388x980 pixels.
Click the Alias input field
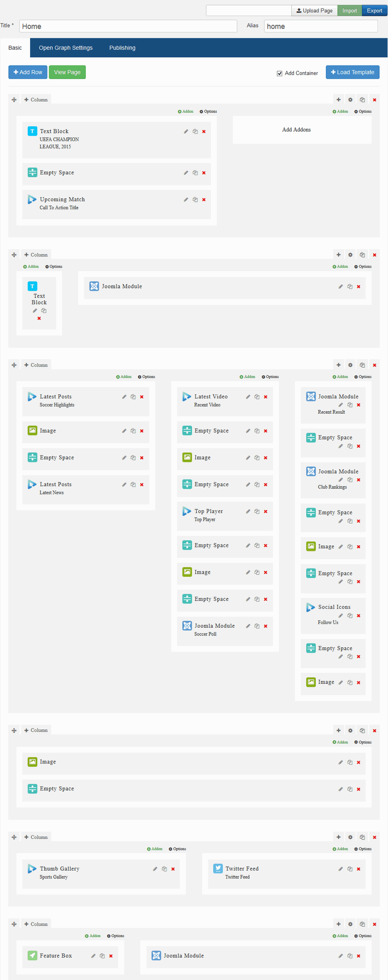pos(321,26)
